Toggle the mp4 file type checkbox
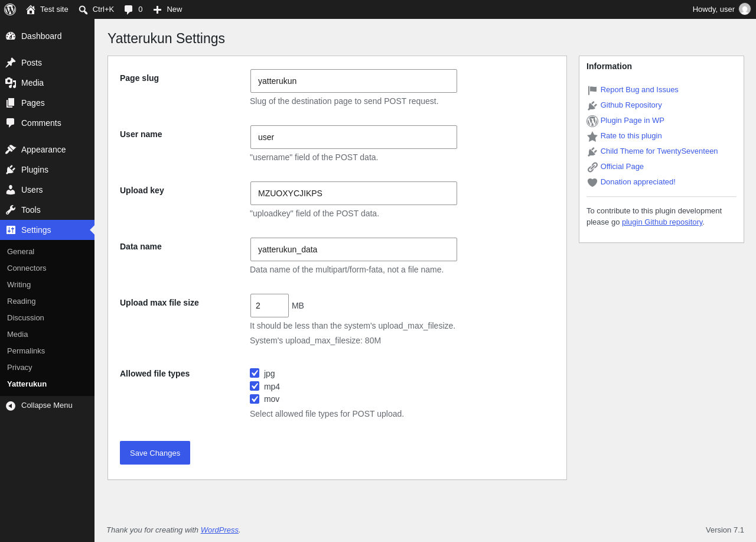Image resolution: width=756 pixels, height=542 pixels. (x=255, y=386)
